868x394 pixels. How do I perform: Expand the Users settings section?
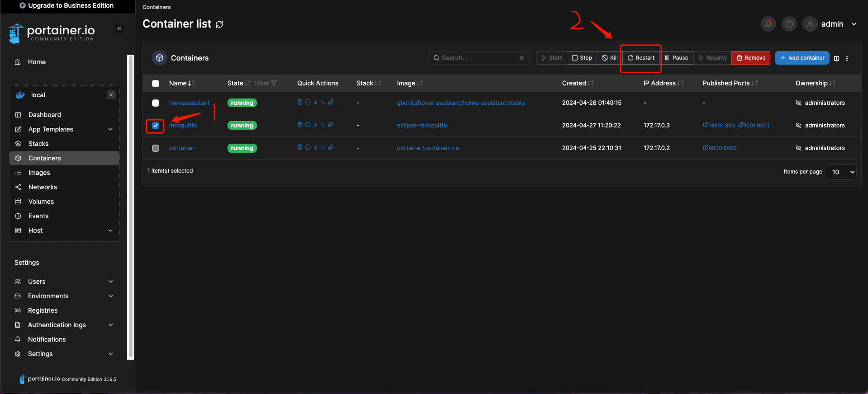tap(111, 281)
